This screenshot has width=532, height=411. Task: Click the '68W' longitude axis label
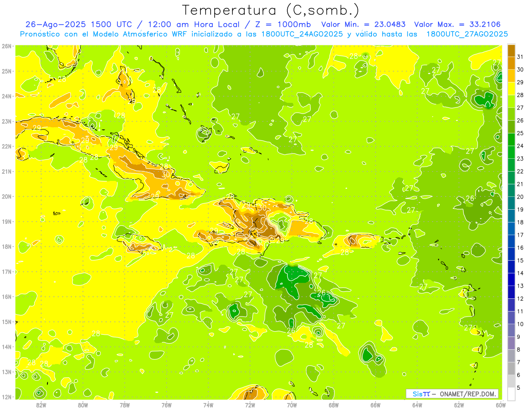tap(333, 405)
